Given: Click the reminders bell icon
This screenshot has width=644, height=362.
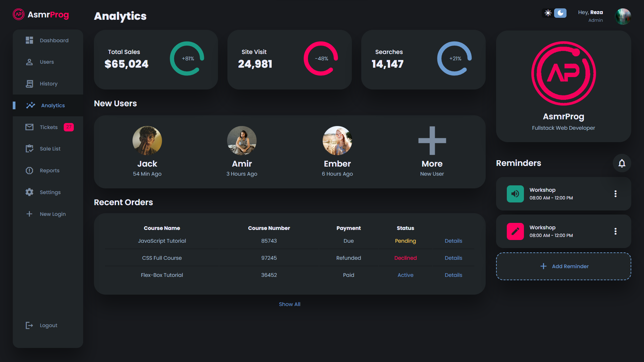Looking at the screenshot, I should pyautogui.click(x=622, y=163).
